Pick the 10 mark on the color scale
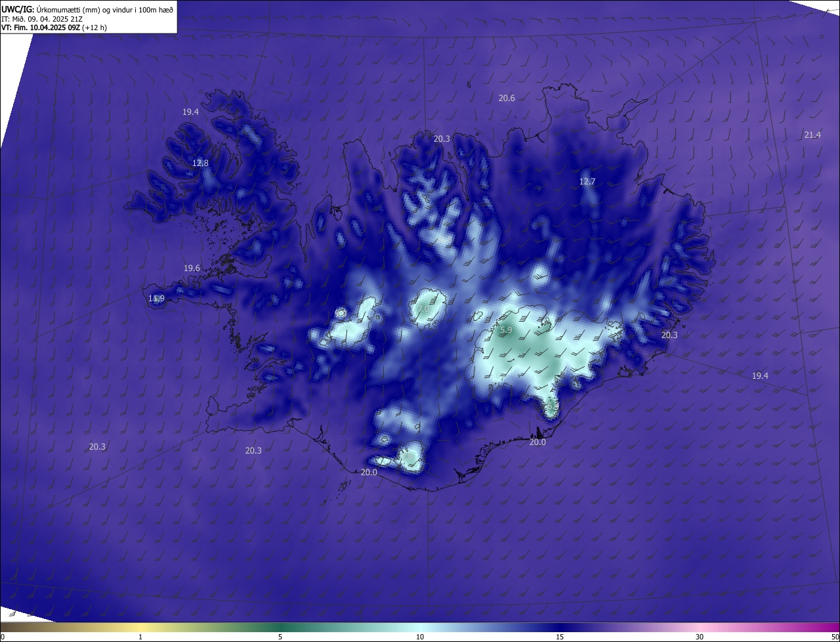The width and height of the screenshot is (840, 642). pos(420,637)
